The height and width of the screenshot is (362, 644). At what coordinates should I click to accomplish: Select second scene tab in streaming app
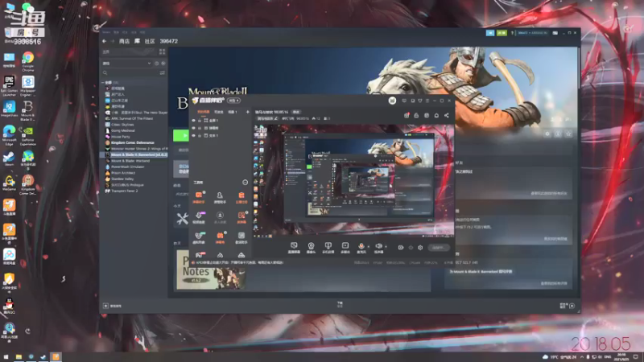point(219,112)
